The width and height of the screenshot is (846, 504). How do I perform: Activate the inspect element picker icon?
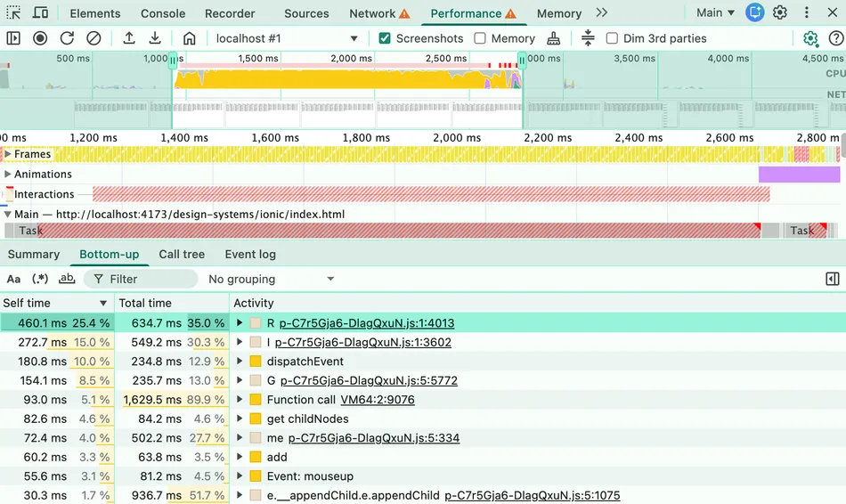(13, 13)
